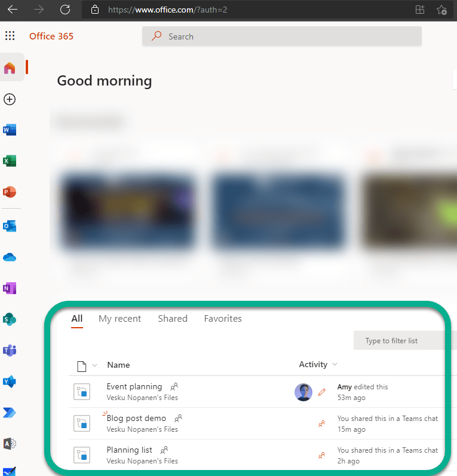
Task: Open the Event planning file
Action: click(x=134, y=387)
